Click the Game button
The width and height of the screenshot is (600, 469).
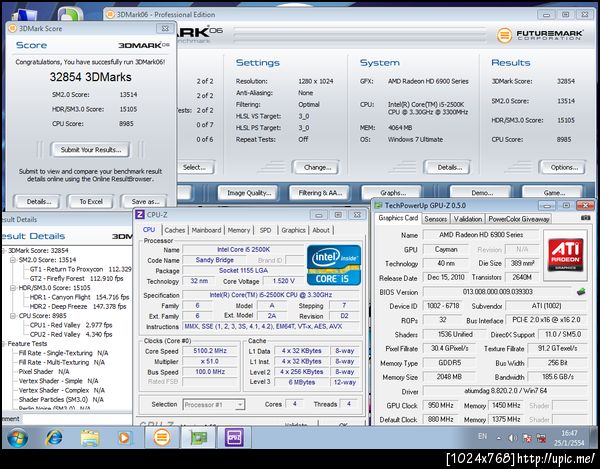point(554,193)
